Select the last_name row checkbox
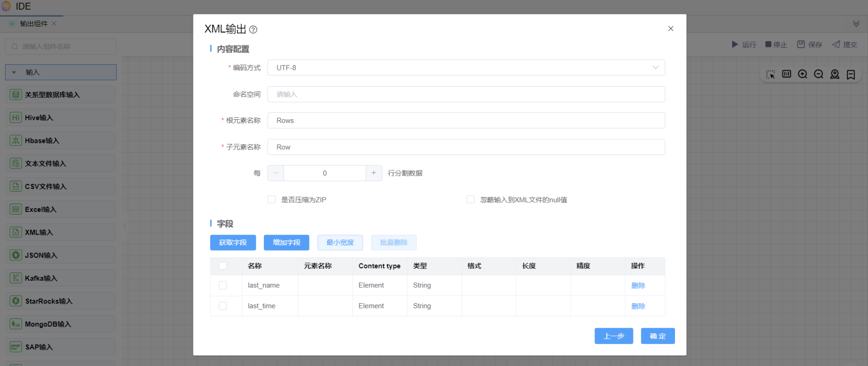The width and height of the screenshot is (868, 366). pos(223,285)
